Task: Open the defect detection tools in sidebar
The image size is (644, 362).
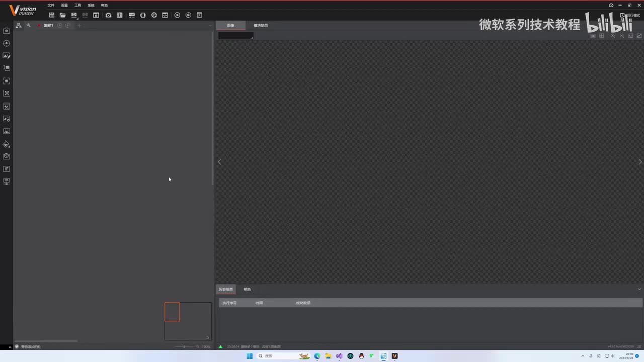Action: click(x=7, y=156)
